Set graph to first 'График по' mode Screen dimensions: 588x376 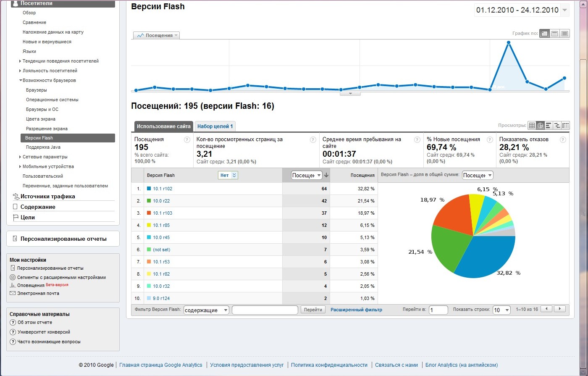[x=545, y=34]
